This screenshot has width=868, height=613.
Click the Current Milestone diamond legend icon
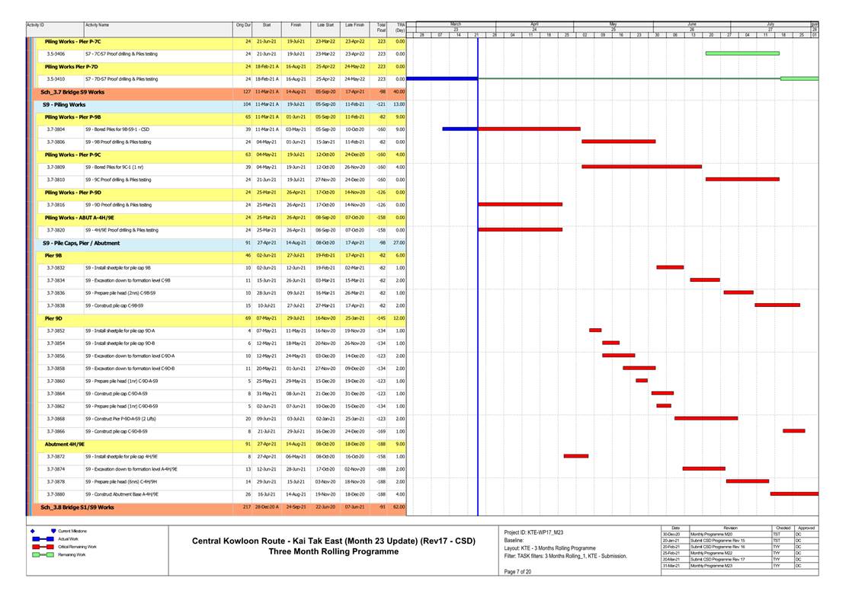click(x=31, y=531)
